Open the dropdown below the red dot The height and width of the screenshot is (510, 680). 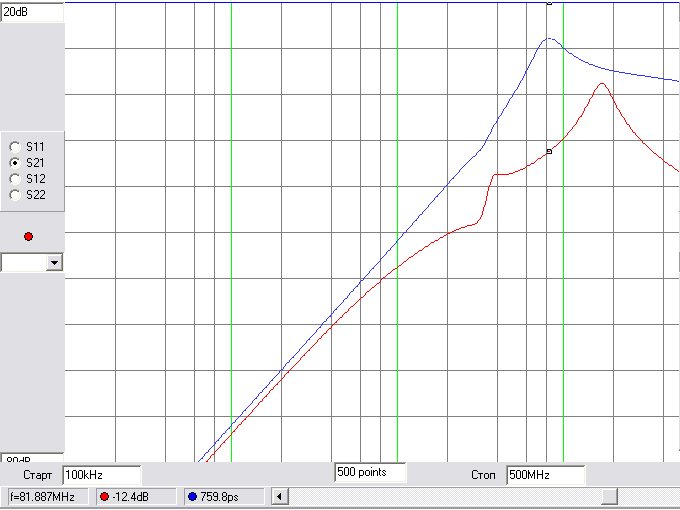pyautogui.click(x=54, y=262)
